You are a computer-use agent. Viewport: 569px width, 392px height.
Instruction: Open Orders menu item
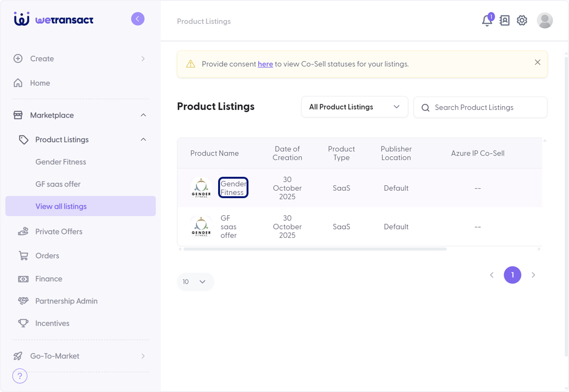[x=47, y=256]
